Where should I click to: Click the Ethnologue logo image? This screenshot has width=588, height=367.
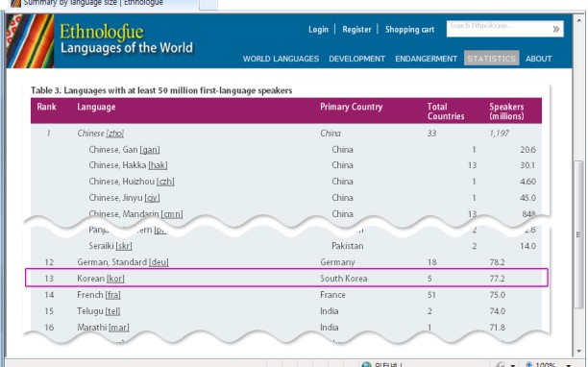point(30,41)
